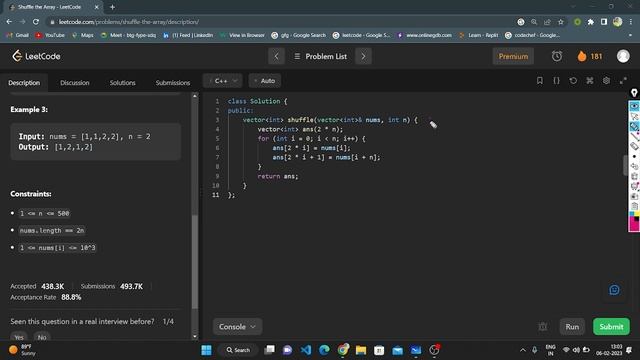
Task: Reload the page
Action: [x=36, y=22]
